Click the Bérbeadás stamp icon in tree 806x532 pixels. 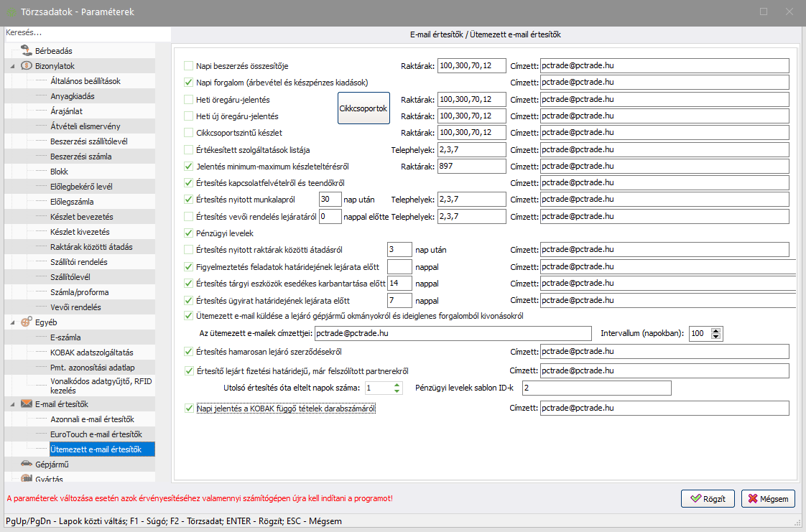coord(26,51)
